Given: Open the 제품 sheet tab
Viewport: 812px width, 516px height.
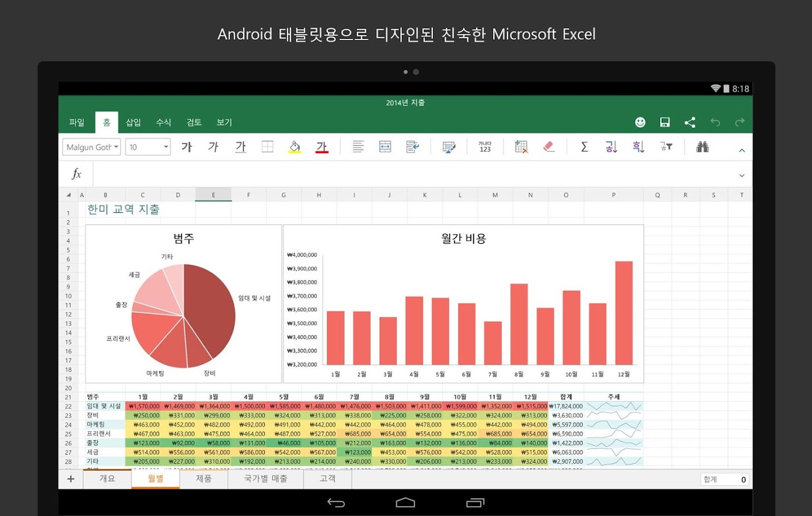Looking at the screenshot, I should tap(204, 479).
